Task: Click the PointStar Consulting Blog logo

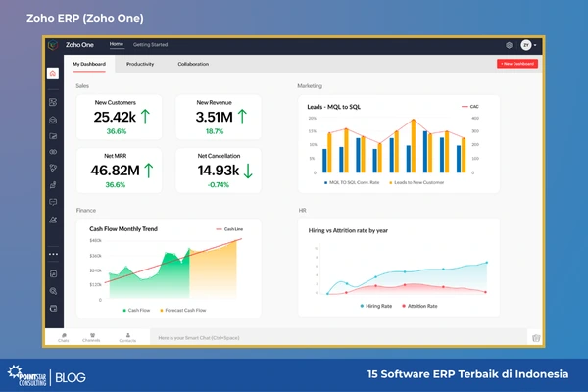Action: coord(46,375)
